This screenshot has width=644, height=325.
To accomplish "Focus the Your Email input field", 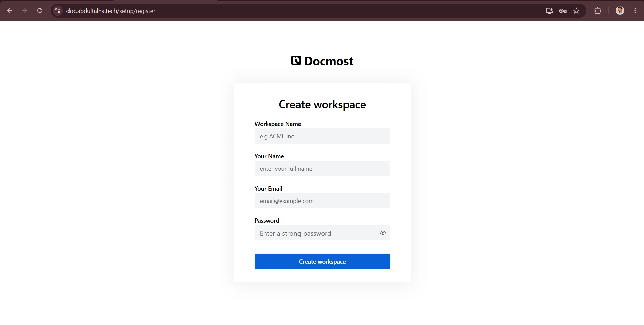I will coord(322,201).
